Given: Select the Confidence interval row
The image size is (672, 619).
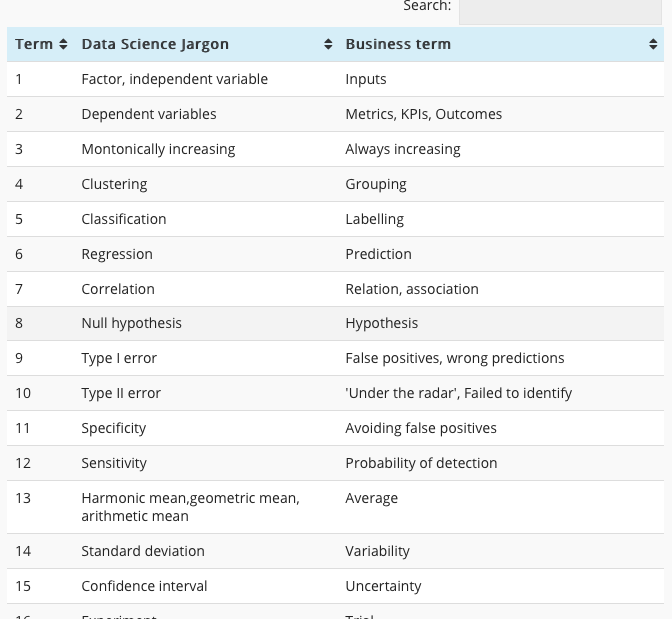Looking at the screenshot, I should pos(144,586).
